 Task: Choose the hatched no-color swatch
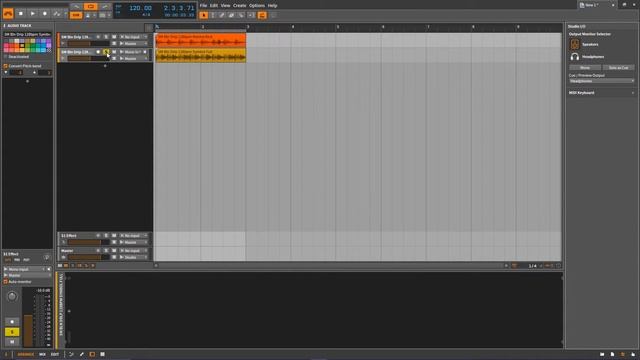click(x=49, y=50)
